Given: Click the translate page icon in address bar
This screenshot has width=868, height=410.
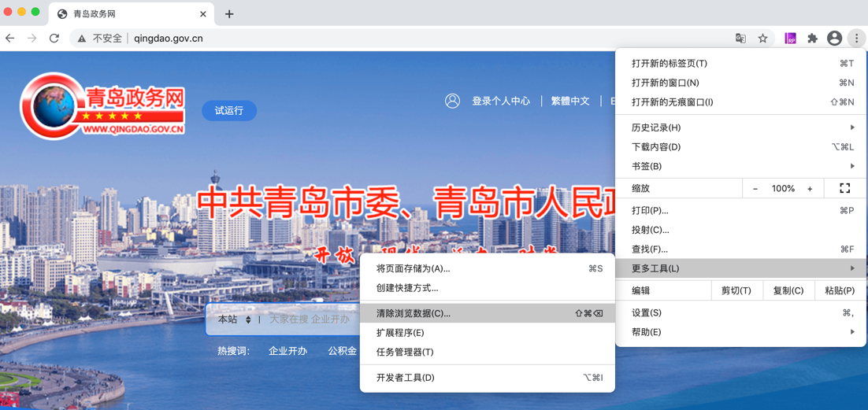Looking at the screenshot, I should click(740, 38).
